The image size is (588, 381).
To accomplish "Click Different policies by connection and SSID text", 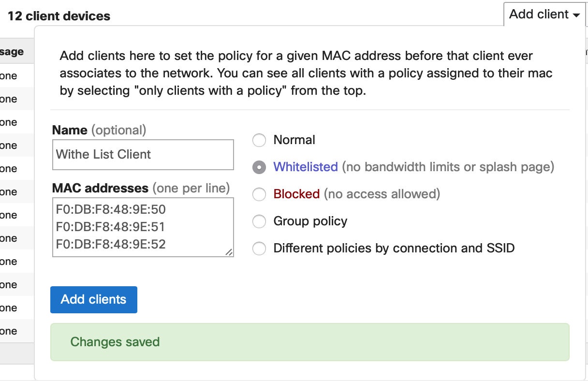I will coord(394,248).
